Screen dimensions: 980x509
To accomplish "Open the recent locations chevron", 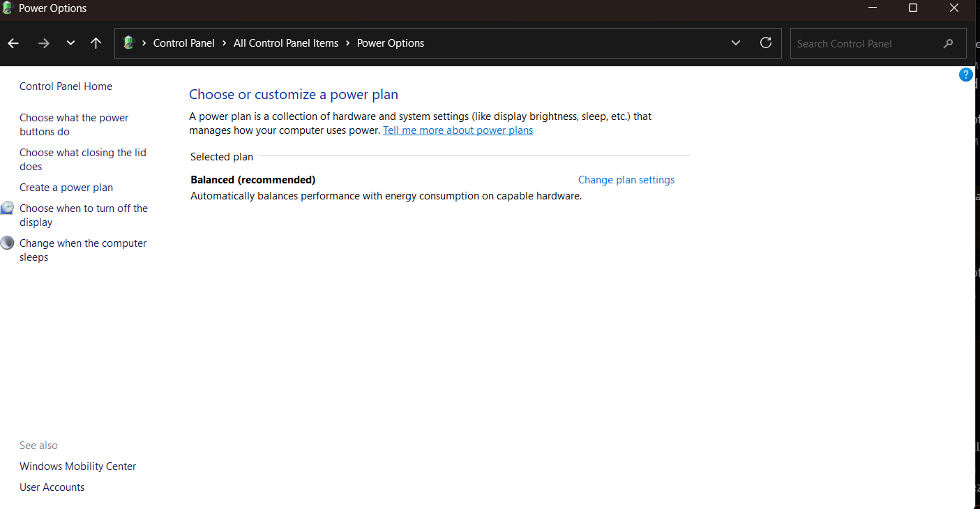I will click(70, 43).
